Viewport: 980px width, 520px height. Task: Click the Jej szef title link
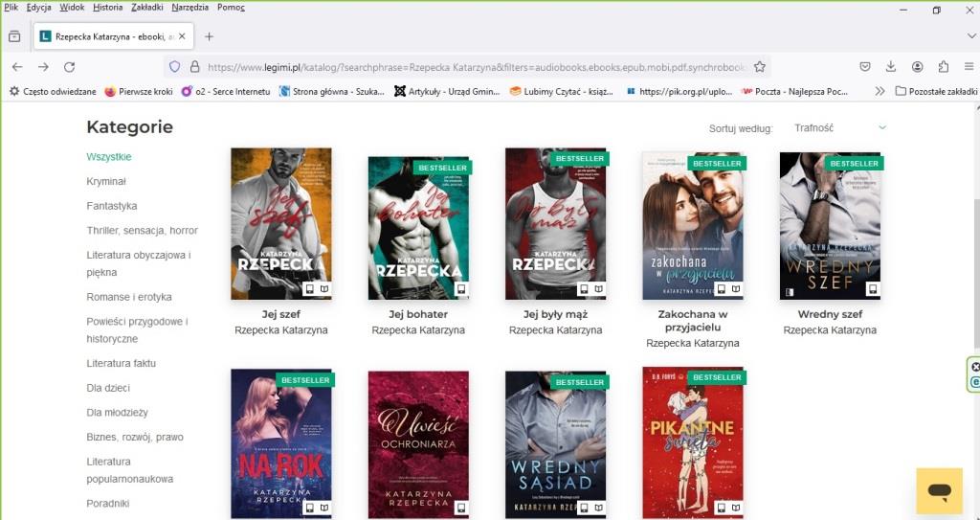(281, 314)
